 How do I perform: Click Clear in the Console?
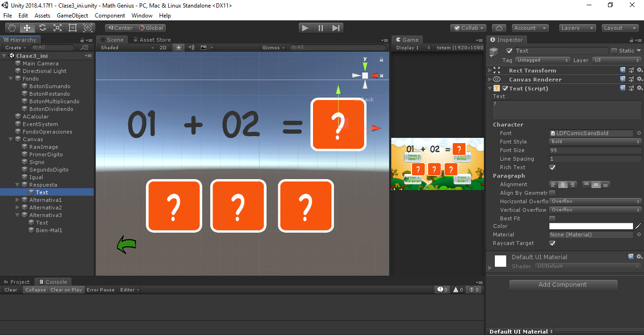11,290
